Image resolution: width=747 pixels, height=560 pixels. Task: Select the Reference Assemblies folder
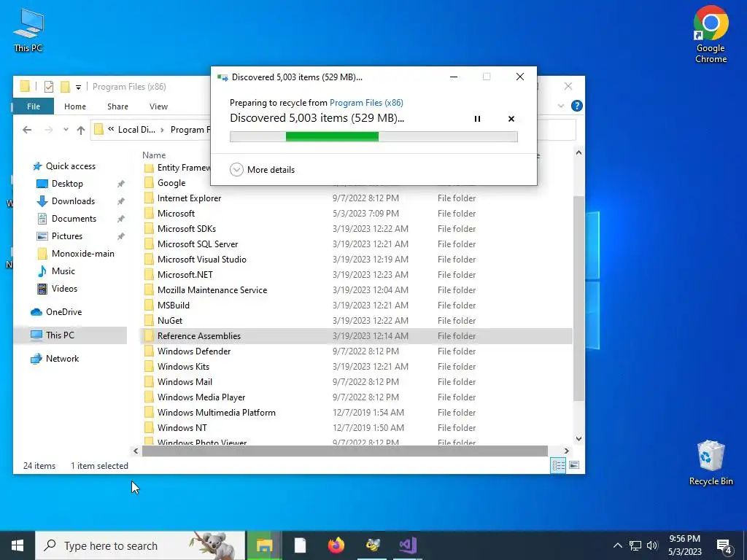(198, 335)
